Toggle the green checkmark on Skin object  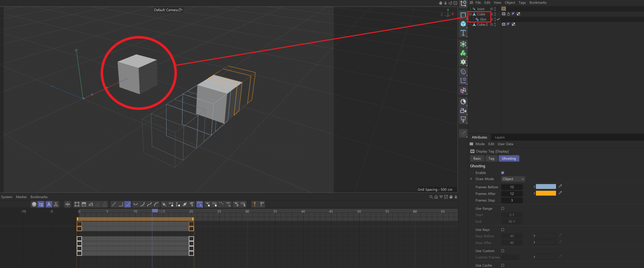498,19
